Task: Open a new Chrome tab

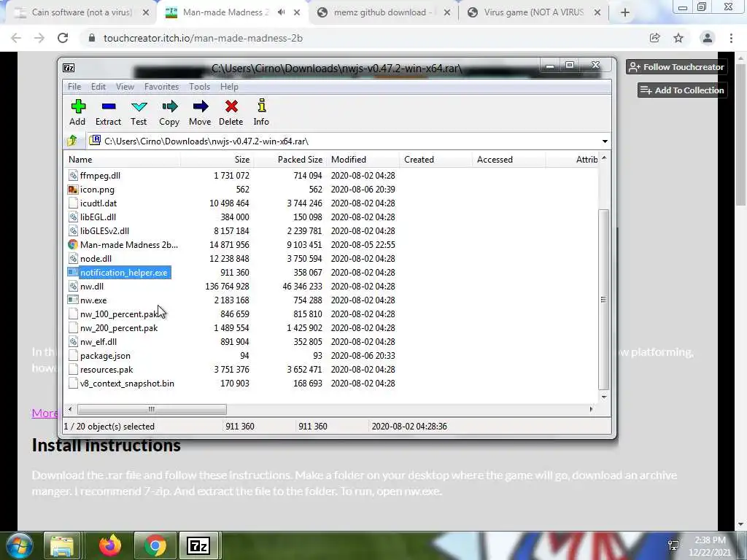Action: [x=625, y=12]
